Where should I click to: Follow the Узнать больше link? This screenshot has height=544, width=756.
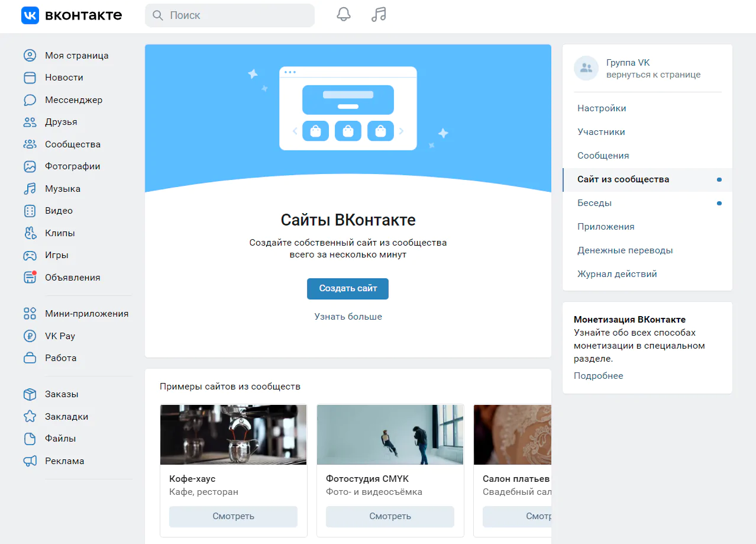pos(348,317)
